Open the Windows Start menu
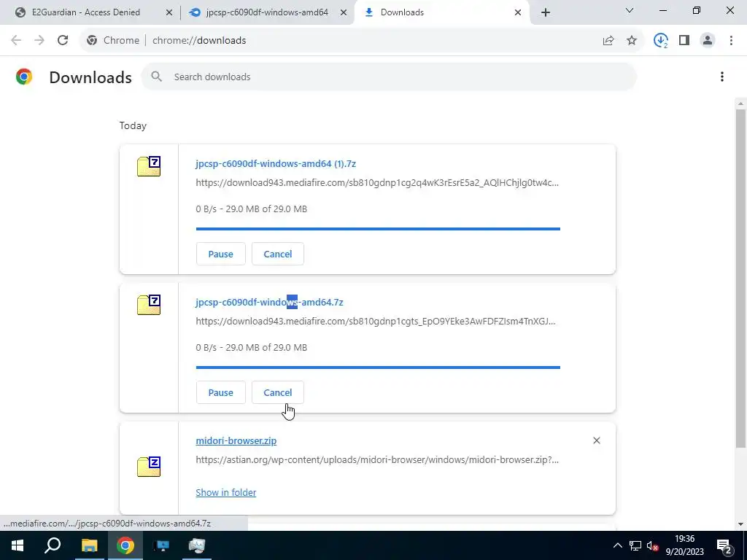The height and width of the screenshot is (560, 747). (18, 545)
